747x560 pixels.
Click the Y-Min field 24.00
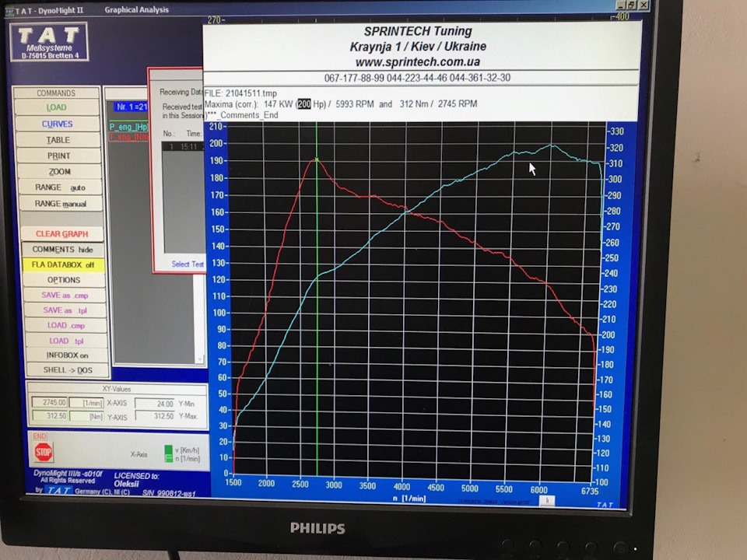pos(155,404)
